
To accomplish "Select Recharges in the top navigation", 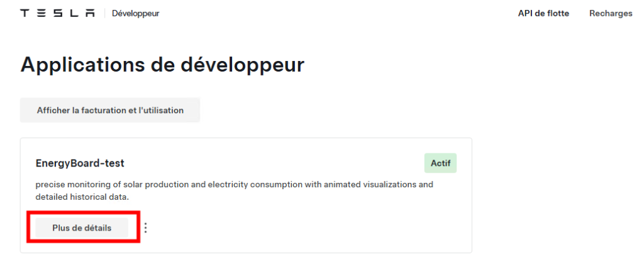I will click(611, 14).
